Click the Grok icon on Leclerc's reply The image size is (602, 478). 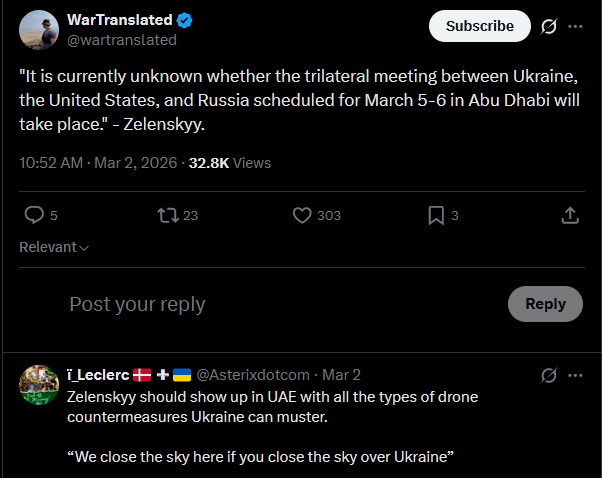point(548,375)
